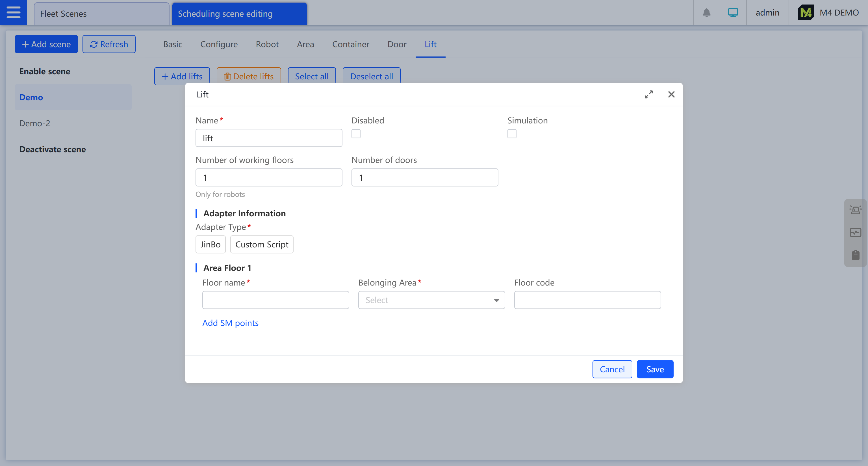
Task: Enable the Disabled checkbox
Action: (x=356, y=134)
